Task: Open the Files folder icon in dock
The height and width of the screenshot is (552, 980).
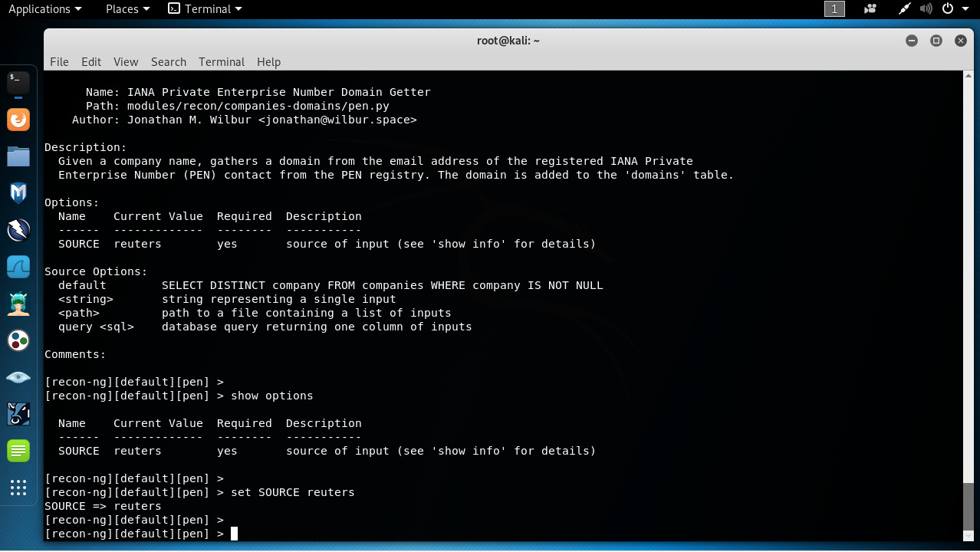Action: point(18,157)
